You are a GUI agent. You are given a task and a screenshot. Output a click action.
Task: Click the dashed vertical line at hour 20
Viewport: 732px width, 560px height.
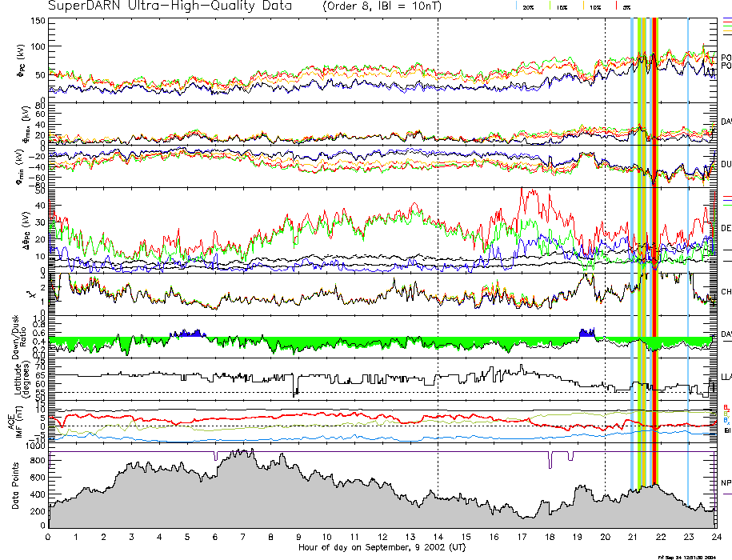(605, 240)
